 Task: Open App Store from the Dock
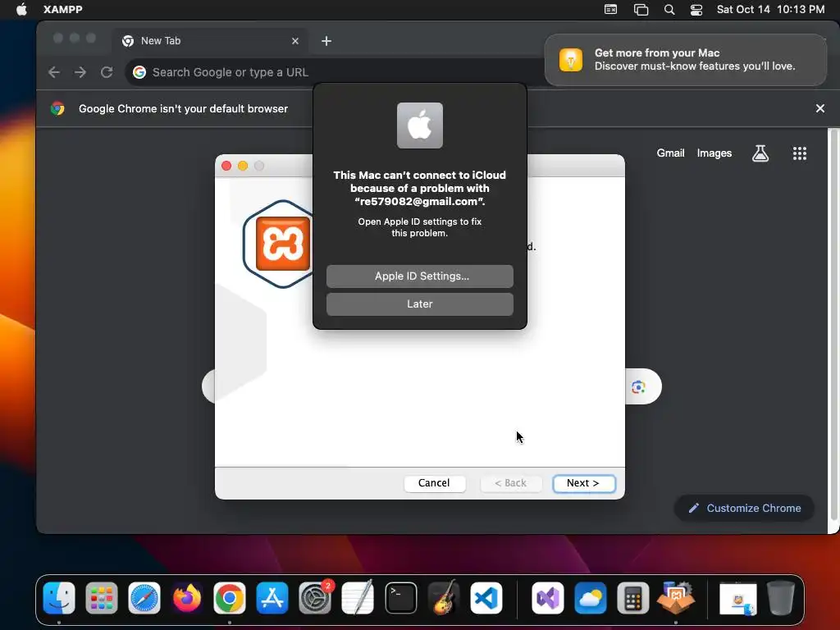pyautogui.click(x=272, y=598)
